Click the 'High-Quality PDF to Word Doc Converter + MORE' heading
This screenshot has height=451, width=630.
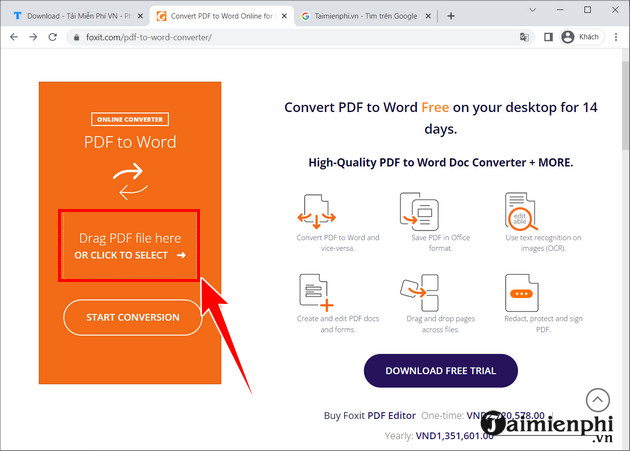point(441,162)
